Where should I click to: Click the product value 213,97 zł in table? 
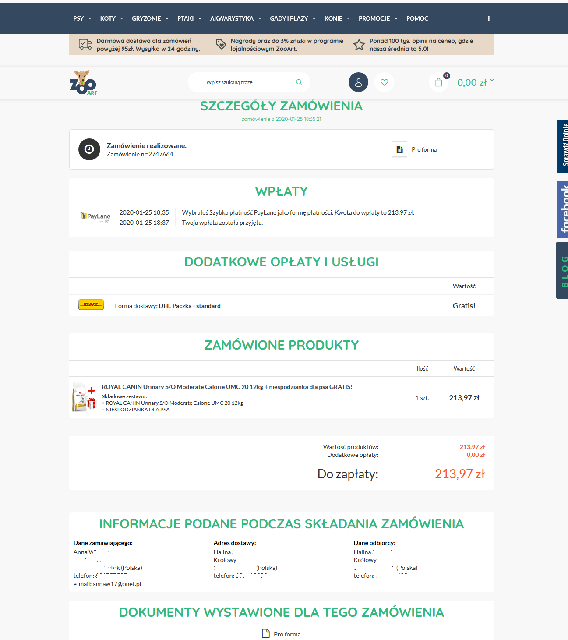[464, 398]
